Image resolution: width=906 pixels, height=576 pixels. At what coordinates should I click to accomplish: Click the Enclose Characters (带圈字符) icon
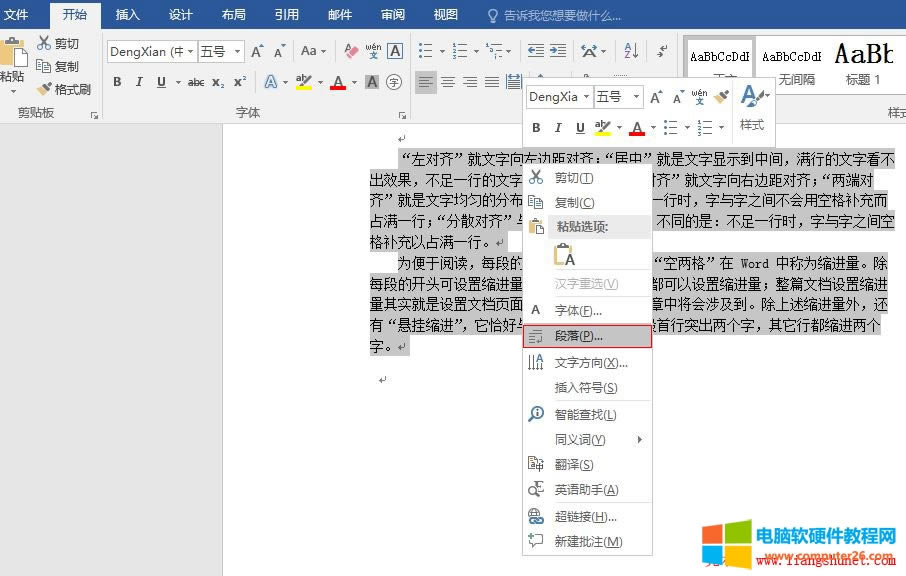395,82
